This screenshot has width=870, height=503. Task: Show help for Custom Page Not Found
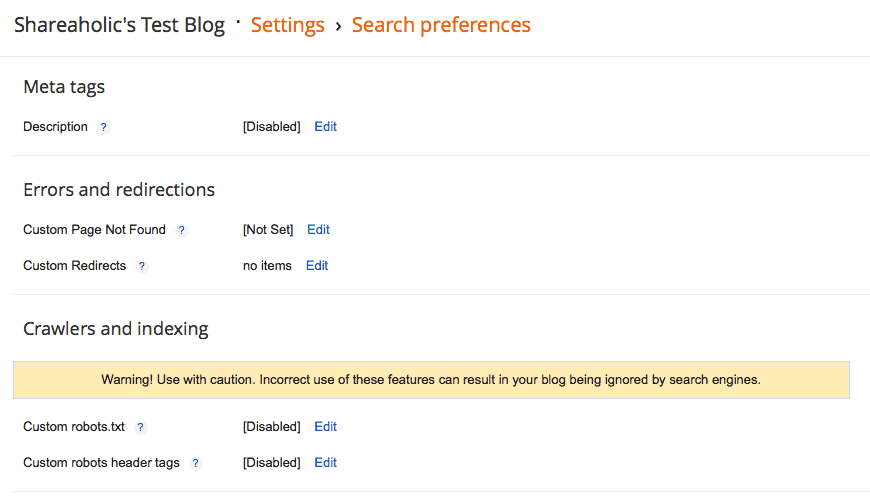(x=181, y=231)
